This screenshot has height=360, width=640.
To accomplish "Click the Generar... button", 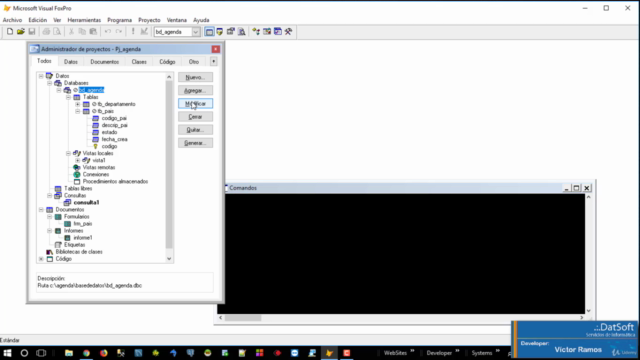I will (196, 143).
